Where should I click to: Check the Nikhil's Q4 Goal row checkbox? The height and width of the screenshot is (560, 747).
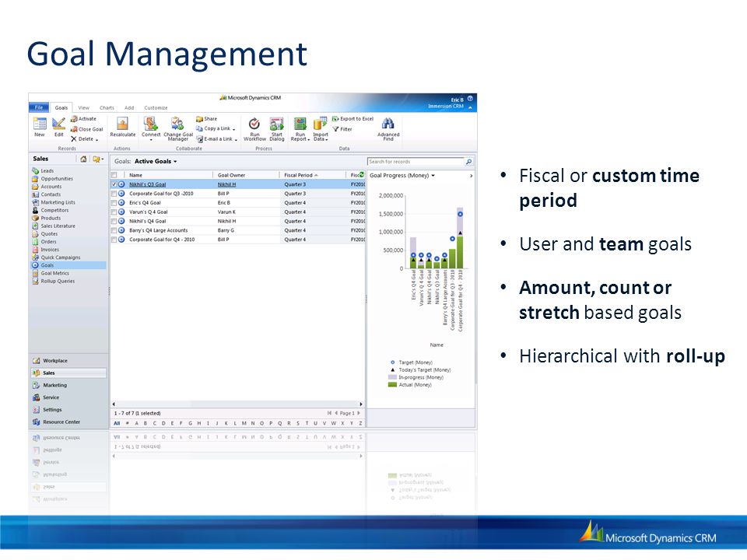point(114,221)
